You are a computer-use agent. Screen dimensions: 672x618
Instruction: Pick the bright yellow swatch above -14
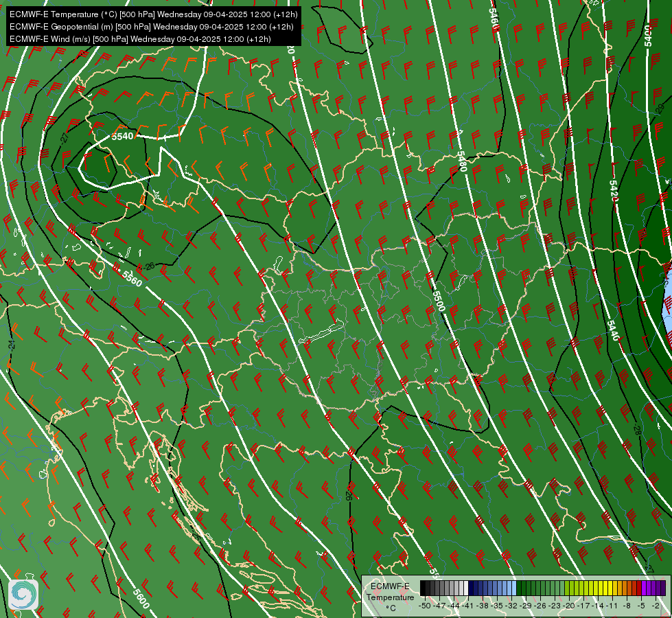601,588
